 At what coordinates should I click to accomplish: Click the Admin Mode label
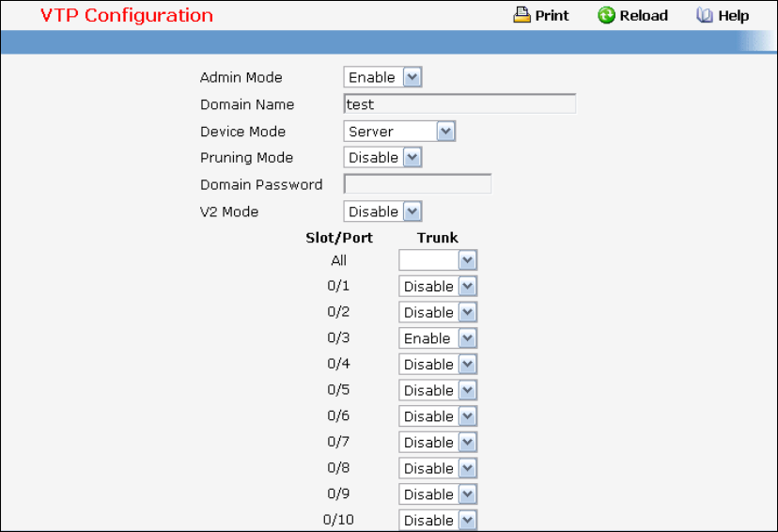241,77
